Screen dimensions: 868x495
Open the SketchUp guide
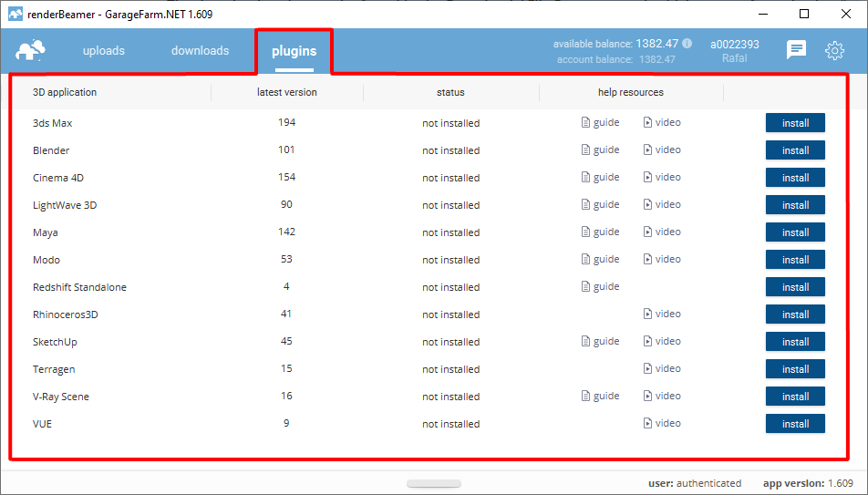pos(600,341)
